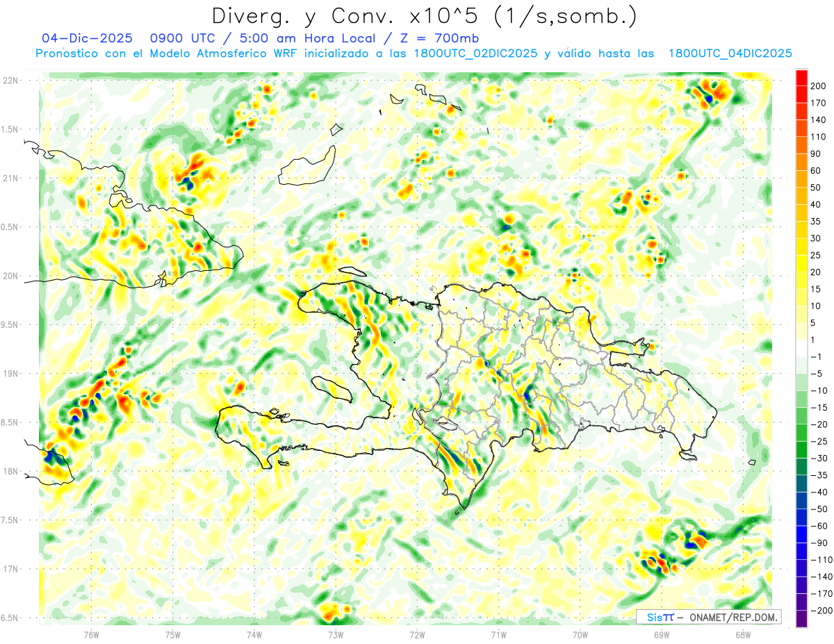Click the '8.5N' latitude label
The width and height of the screenshot is (834, 644).
coord(10,422)
